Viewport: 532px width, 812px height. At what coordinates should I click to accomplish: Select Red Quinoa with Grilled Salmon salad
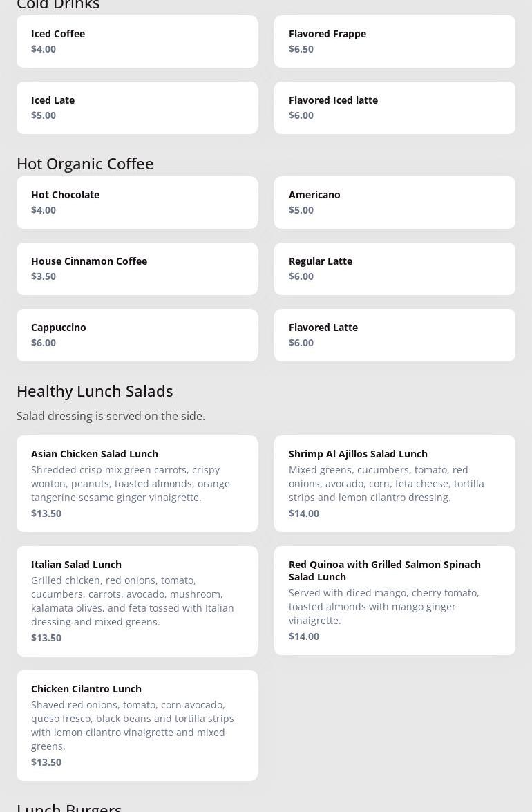click(395, 601)
